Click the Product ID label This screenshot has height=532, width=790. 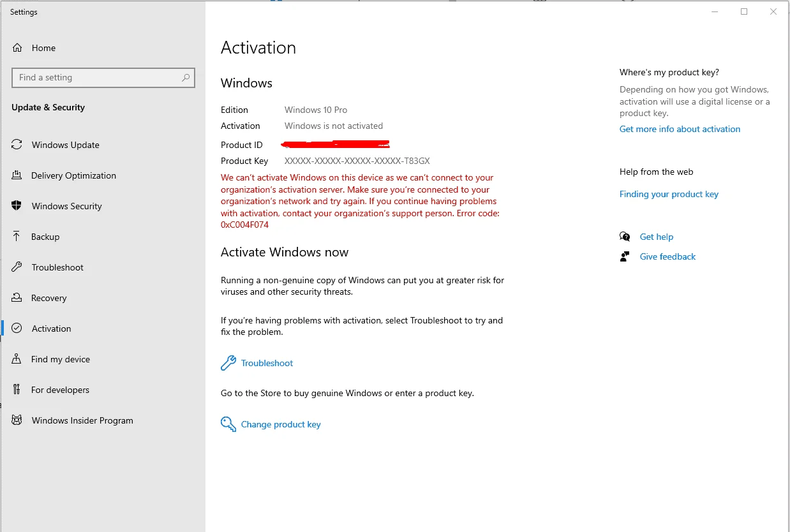[242, 145]
